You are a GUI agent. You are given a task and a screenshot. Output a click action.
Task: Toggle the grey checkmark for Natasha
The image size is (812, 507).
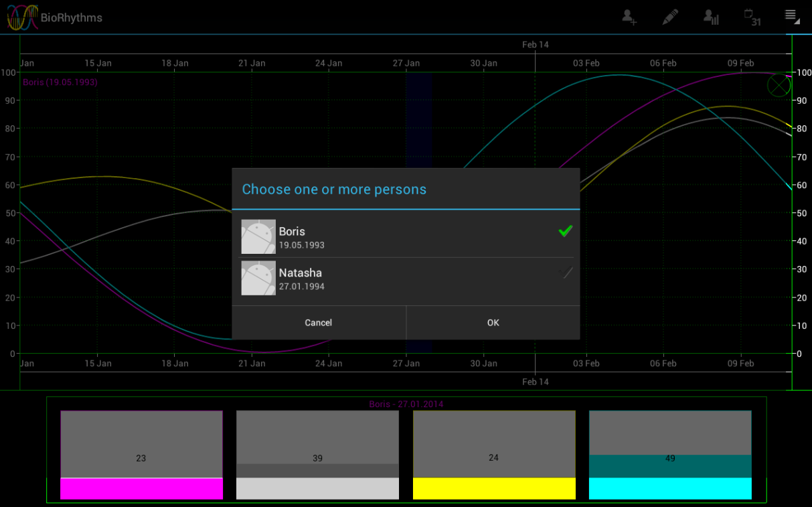pyautogui.click(x=566, y=273)
